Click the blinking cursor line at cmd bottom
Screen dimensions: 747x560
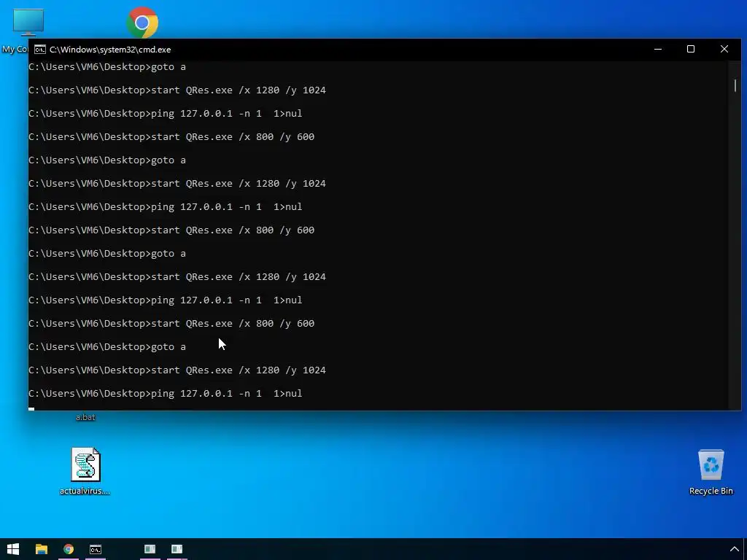(31, 408)
